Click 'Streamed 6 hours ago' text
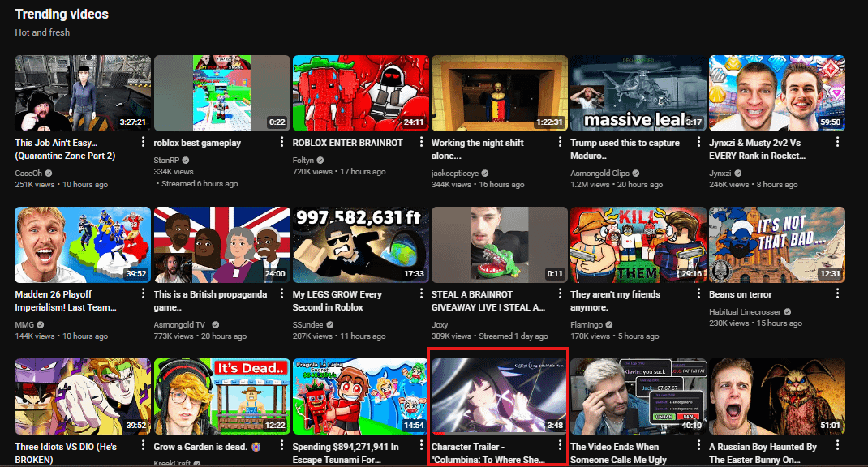This screenshot has height=467, width=868. tap(200, 184)
